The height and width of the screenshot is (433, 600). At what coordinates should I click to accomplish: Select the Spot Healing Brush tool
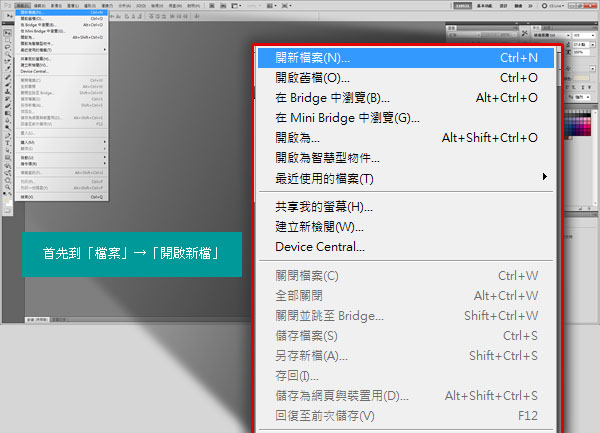[x=8, y=78]
